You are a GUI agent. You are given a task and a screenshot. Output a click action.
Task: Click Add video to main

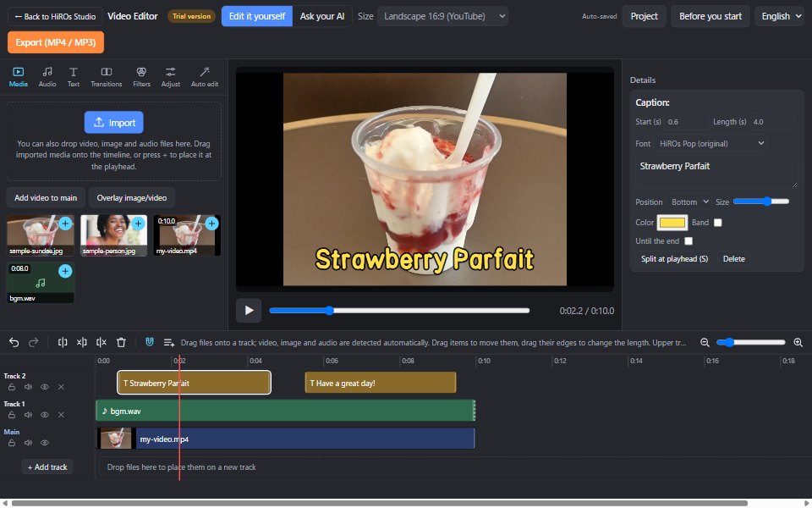tap(46, 198)
